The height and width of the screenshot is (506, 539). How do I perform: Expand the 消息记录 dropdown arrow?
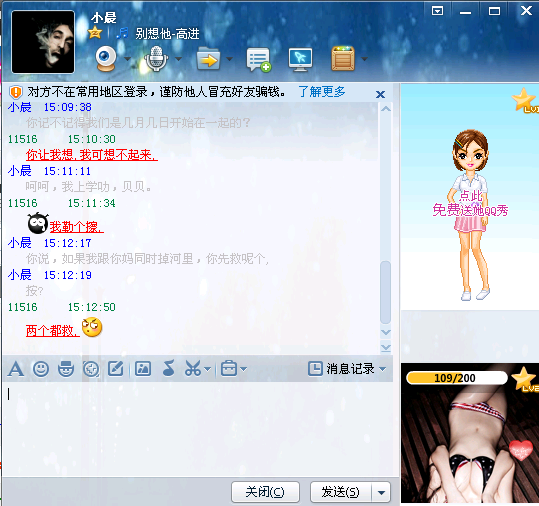tap(383, 369)
